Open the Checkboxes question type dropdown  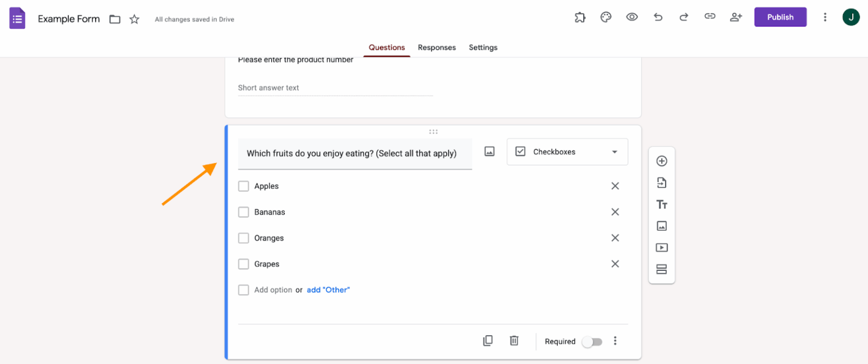567,151
